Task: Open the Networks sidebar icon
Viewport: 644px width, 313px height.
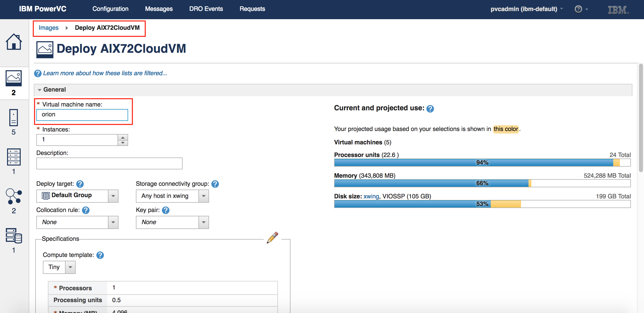Action: (x=14, y=196)
